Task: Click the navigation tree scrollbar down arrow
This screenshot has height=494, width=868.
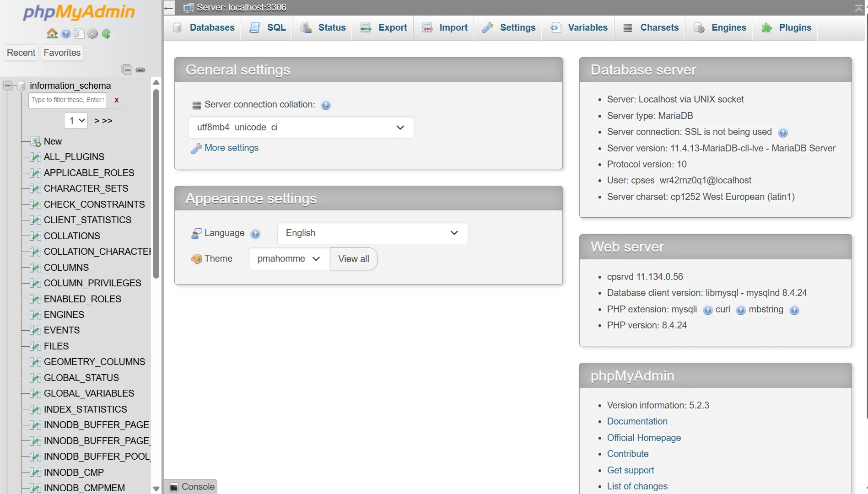Action: 156,489
